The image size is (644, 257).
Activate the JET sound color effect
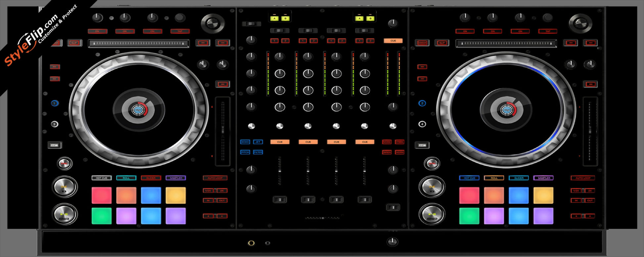point(258,142)
